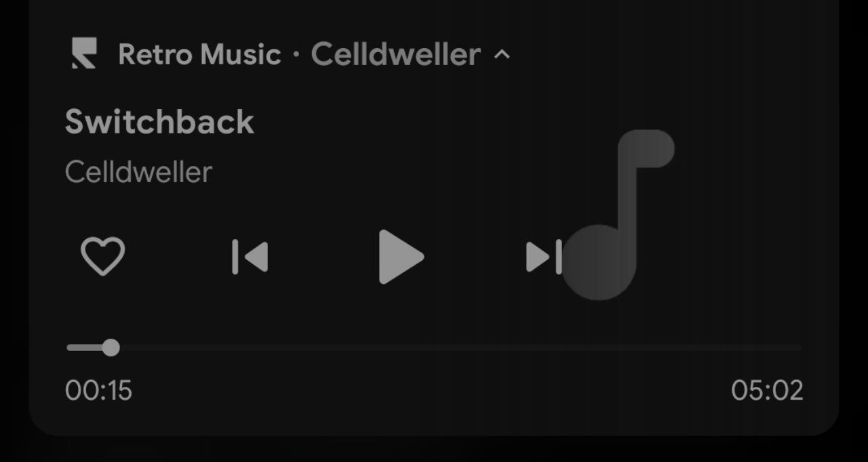Viewport: 868px width, 462px height.
Task: Collapse the Retro Music notification chevron
Action: [502, 54]
